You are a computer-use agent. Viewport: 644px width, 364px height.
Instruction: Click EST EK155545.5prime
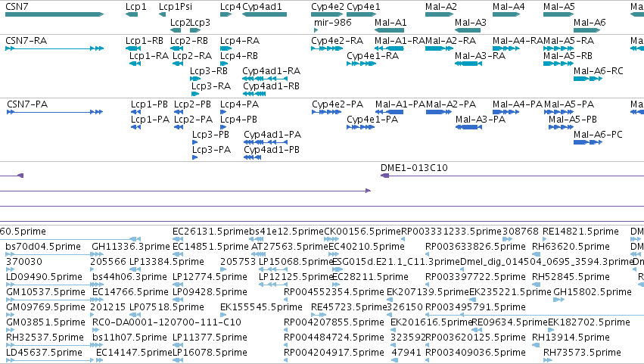[x=261, y=307]
